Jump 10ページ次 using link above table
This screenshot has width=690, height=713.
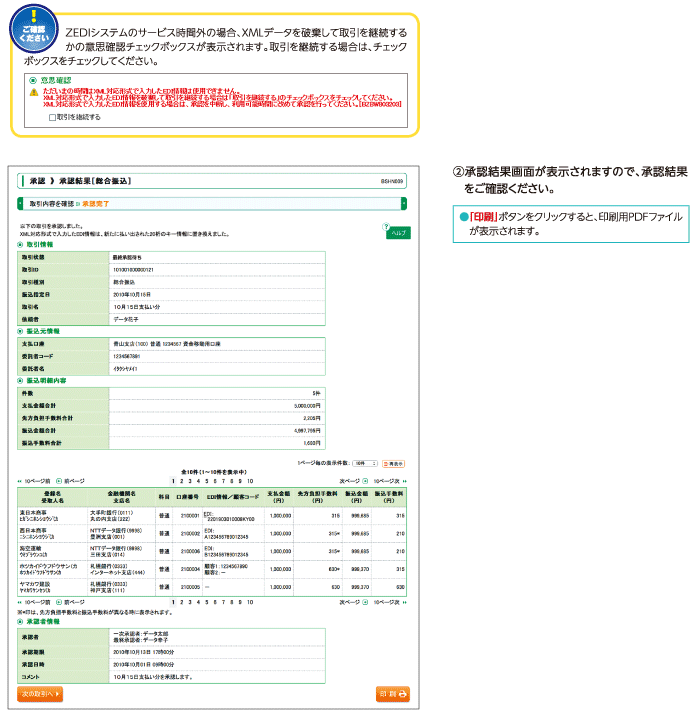pyautogui.click(x=390, y=481)
